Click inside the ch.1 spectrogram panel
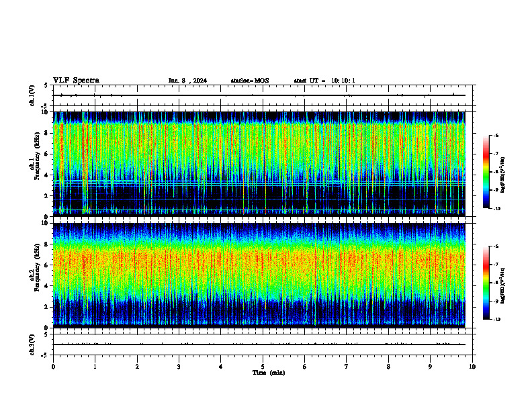Image resolution: width=532 pixels, height=411 pixels. pyautogui.click(x=259, y=164)
